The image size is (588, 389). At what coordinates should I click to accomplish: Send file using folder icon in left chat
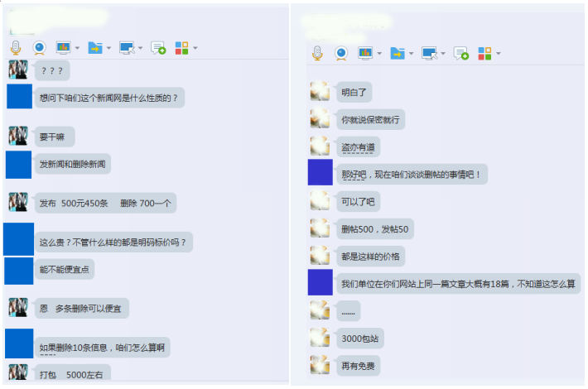point(95,48)
